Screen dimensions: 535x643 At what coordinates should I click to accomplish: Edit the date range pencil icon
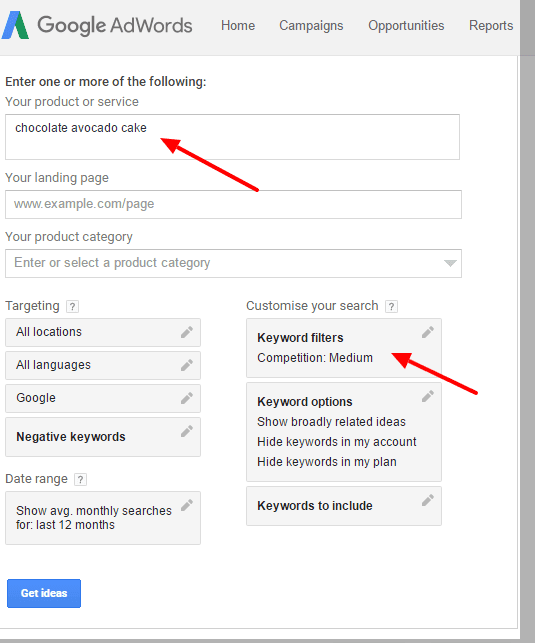(187, 506)
